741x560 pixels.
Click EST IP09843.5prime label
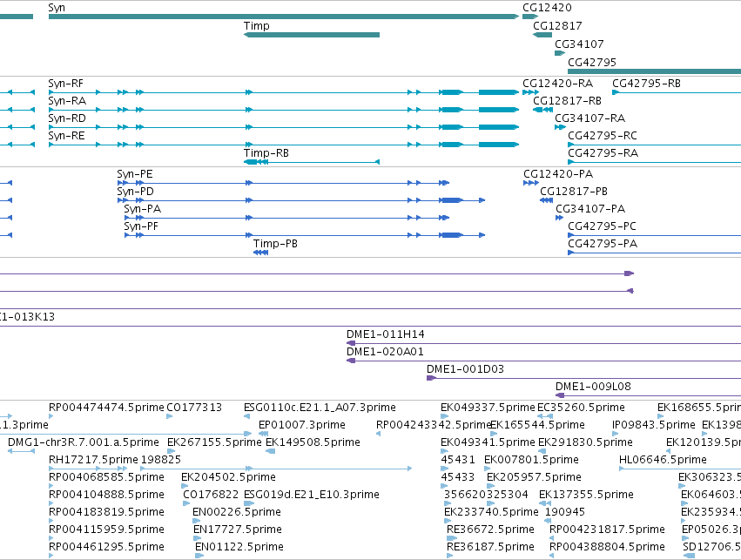coord(654,425)
